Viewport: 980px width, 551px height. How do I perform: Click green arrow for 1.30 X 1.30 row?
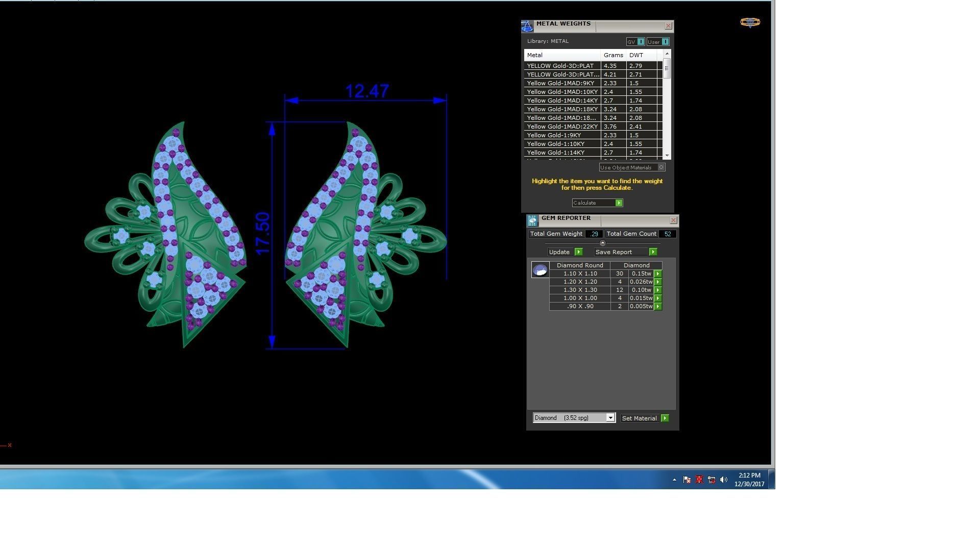[x=658, y=290]
